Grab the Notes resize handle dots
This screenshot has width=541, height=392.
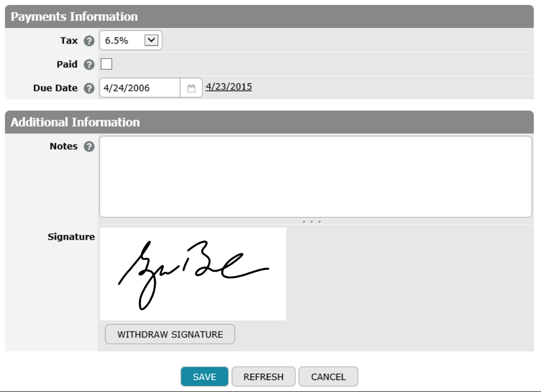coord(312,222)
